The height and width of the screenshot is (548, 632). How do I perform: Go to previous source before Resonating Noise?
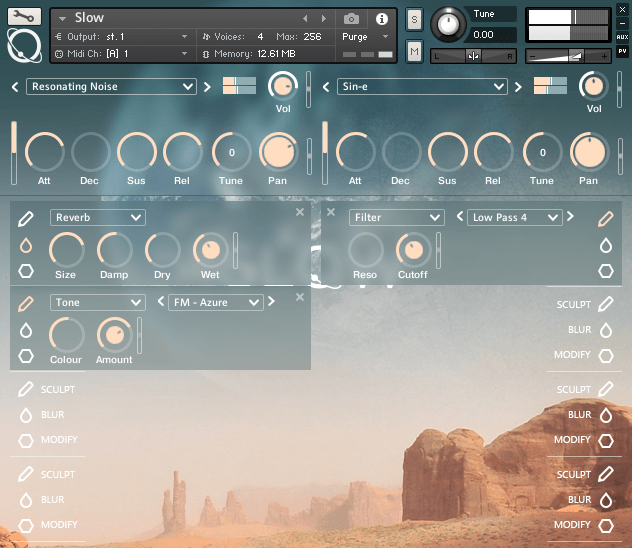[x=15, y=87]
